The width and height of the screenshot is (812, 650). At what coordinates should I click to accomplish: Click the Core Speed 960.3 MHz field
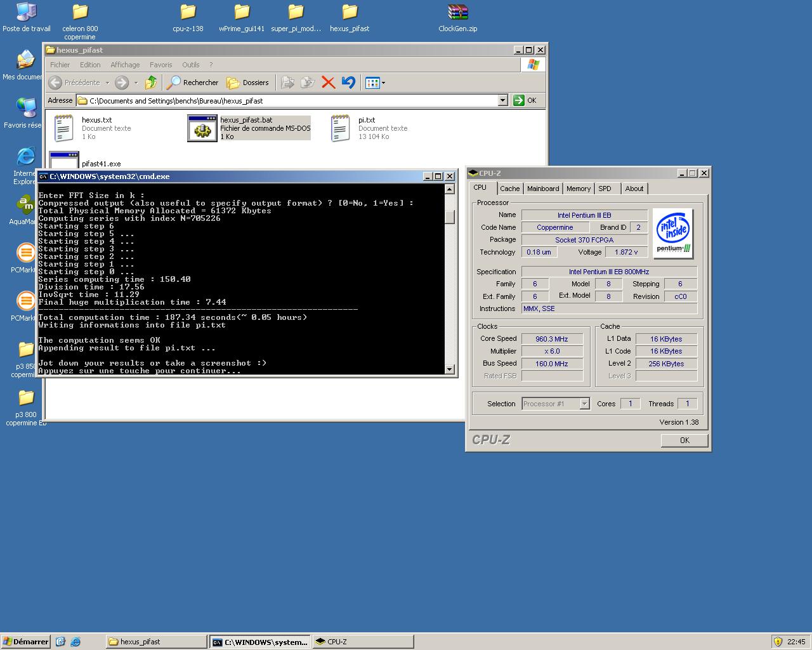[x=552, y=339]
